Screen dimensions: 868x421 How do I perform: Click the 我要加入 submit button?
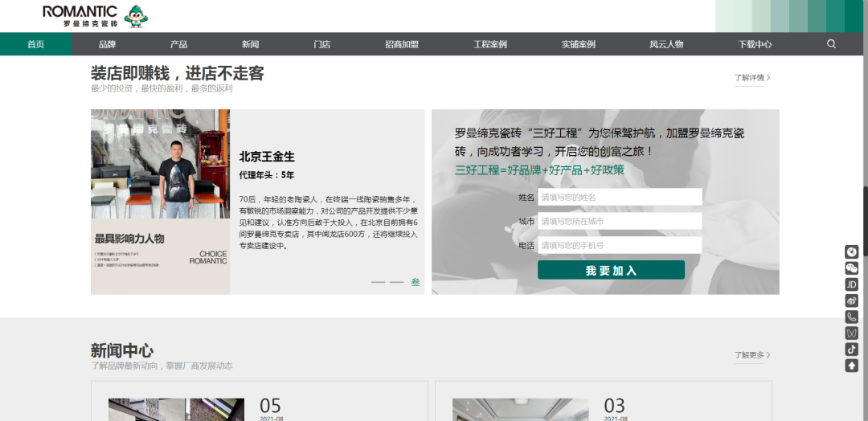pyautogui.click(x=611, y=271)
